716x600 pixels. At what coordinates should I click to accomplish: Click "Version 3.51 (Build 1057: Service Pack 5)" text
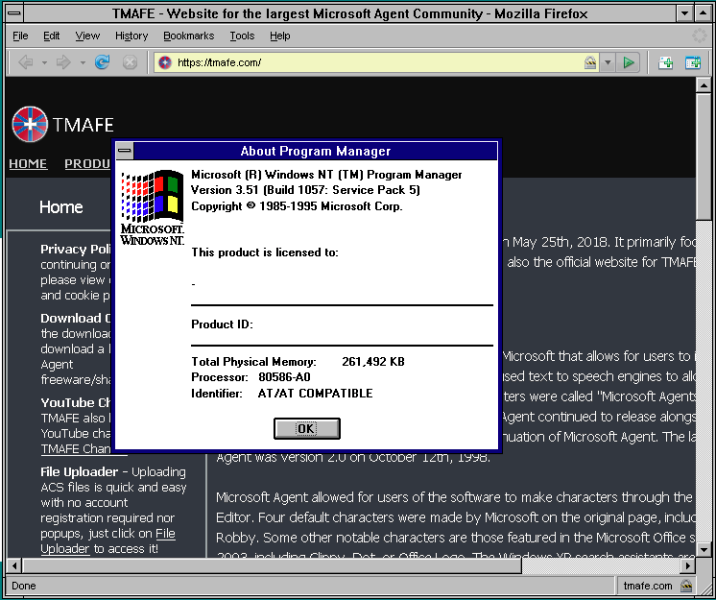coord(305,190)
